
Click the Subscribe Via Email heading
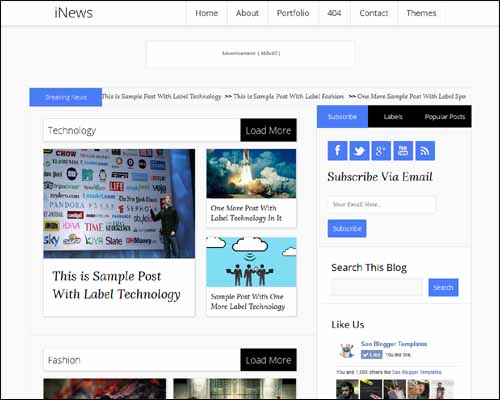click(380, 177)
